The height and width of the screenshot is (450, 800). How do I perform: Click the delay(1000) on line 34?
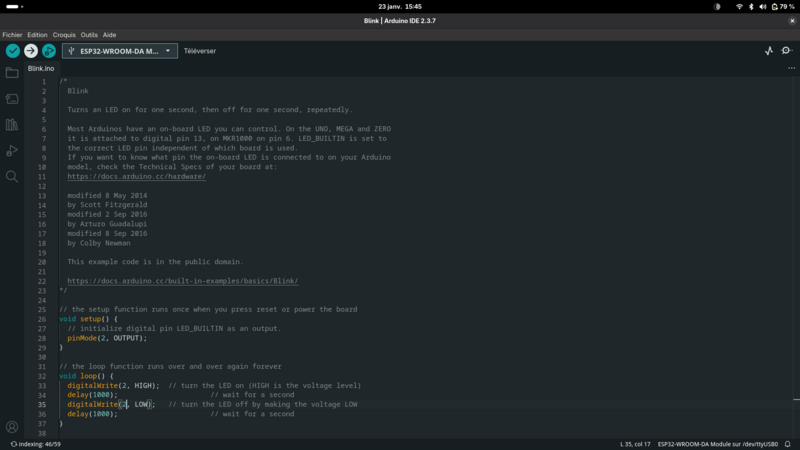[x=92, y=395]
